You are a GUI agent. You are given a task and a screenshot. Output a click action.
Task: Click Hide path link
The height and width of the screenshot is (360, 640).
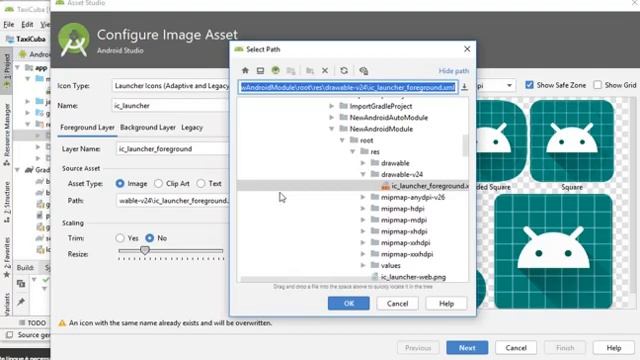pyautogui.click(x=453, y=71)
